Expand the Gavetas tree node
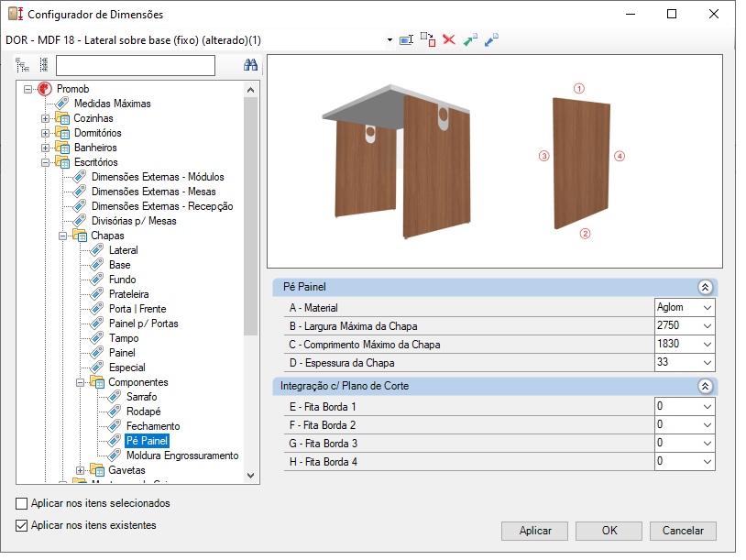Screen dimensions: 746x560 pyautogui.click(x=81, y=470)
